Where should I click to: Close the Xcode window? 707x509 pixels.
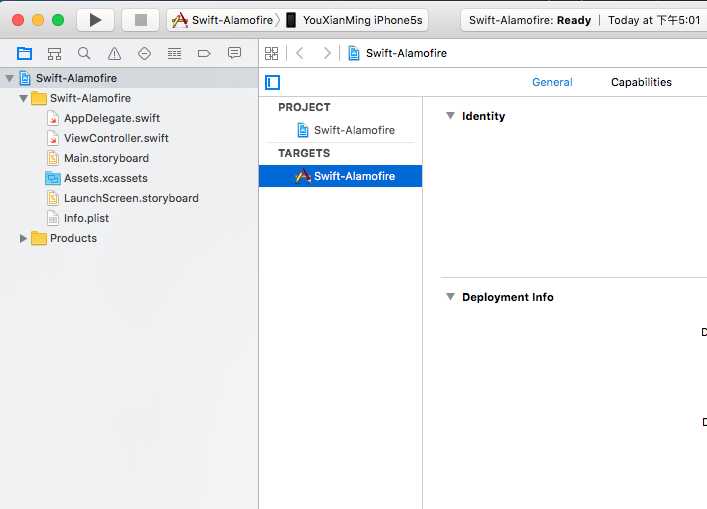[x=18, y=20]
